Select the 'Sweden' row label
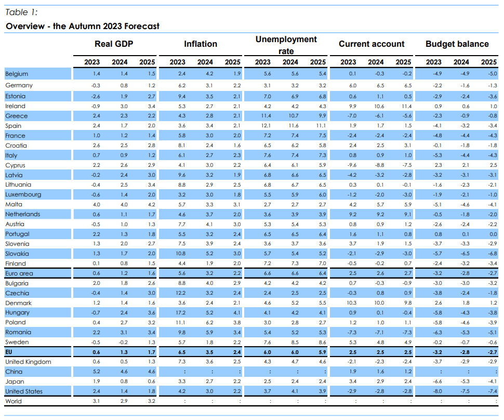 tap(17, 342)
